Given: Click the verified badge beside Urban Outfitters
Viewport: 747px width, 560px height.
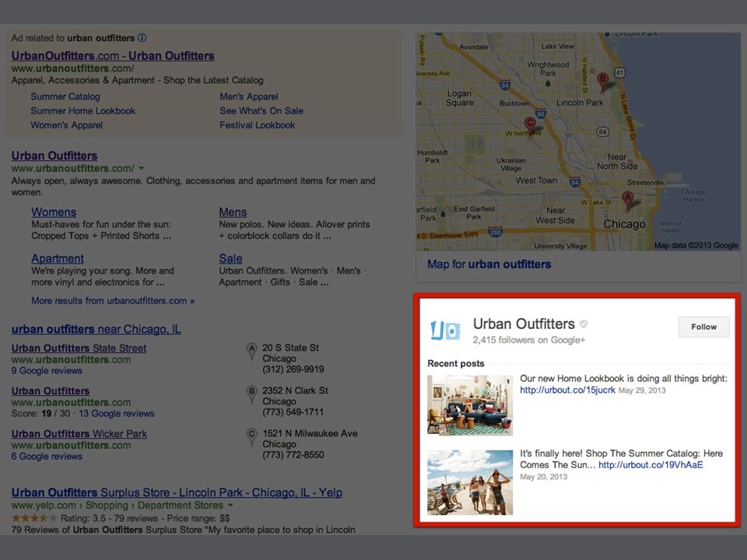Looking at the screenshot, I should coord(584,324).
